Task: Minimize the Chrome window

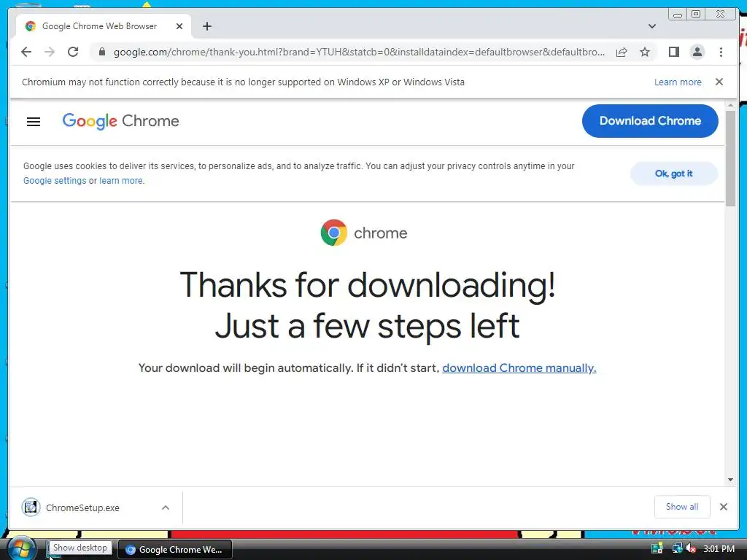Action: click(678, 15)
